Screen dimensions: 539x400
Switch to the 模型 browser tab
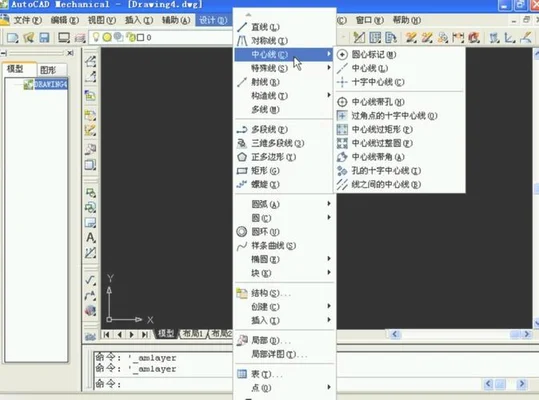15,69
